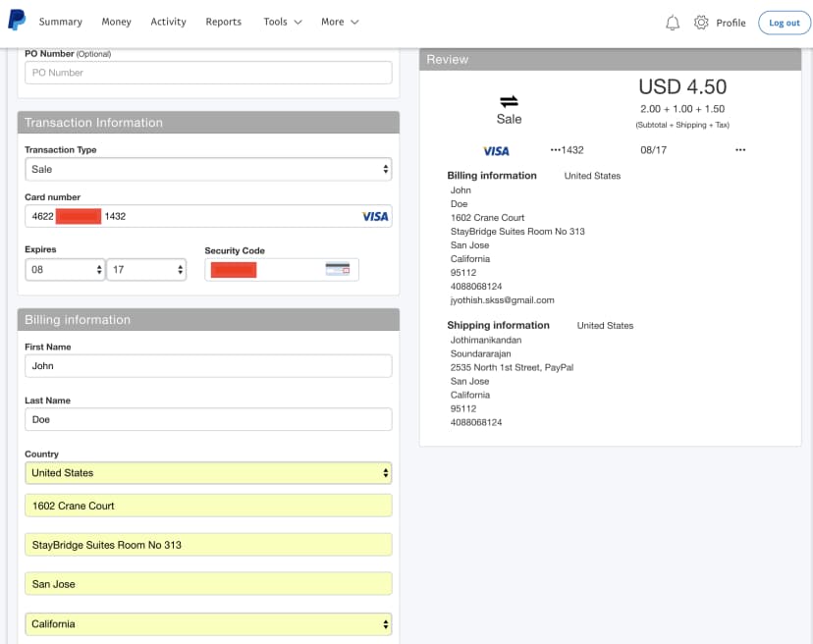The image size is (813, 644).
Task: Click the Visa logo in card number field
Action: [375, 216]
